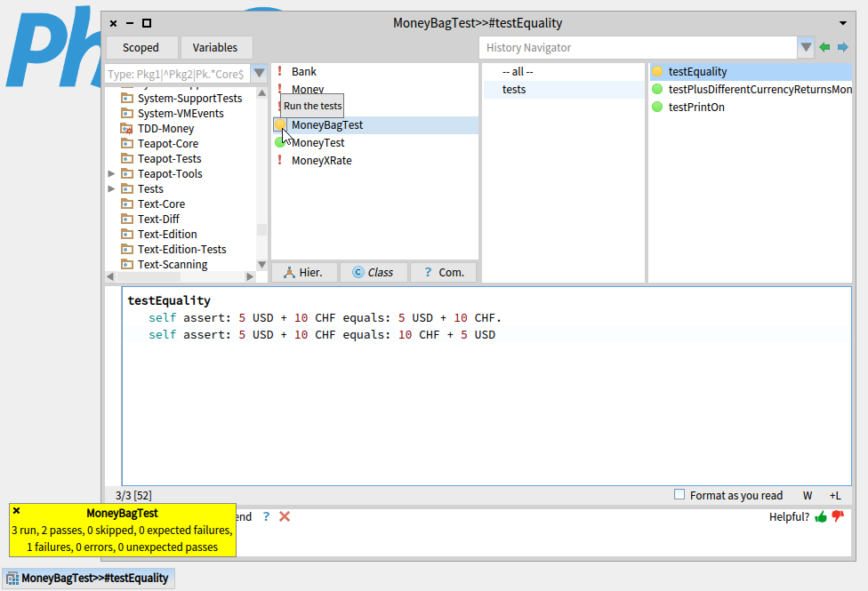Toggle the +L line numbers button
The height and width of the screenshot is (591, 868).
pos(835,496)
